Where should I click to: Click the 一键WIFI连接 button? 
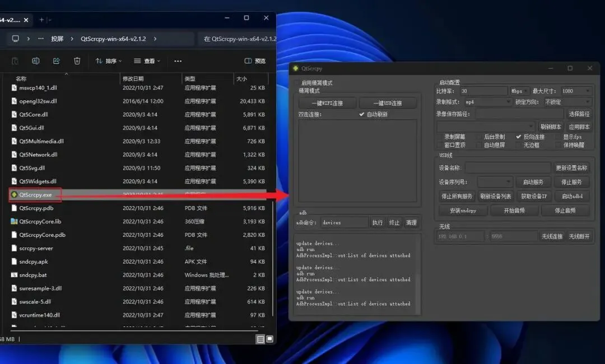pyautogui.click(x=327, y=103)
